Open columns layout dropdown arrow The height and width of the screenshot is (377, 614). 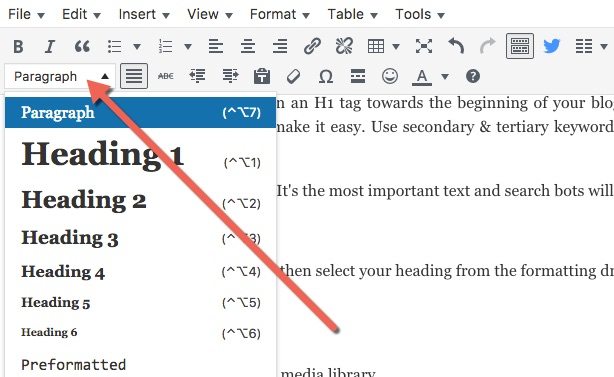pyautogui.click(x=603, y=47)
